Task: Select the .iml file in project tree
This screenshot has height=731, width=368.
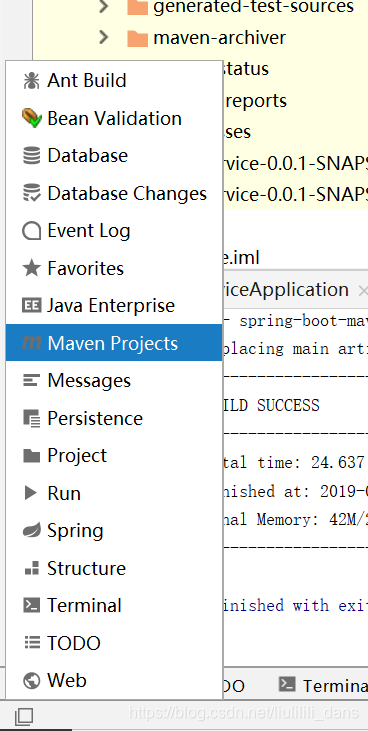Action: click(242, 257)
